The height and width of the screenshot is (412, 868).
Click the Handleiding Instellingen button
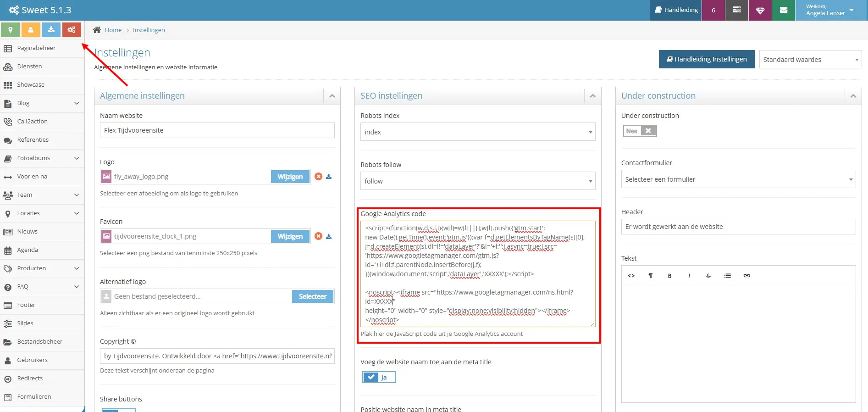coord(707,59)
